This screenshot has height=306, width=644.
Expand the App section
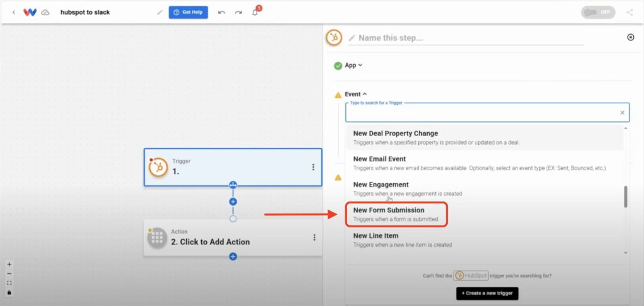coord(353,65)
